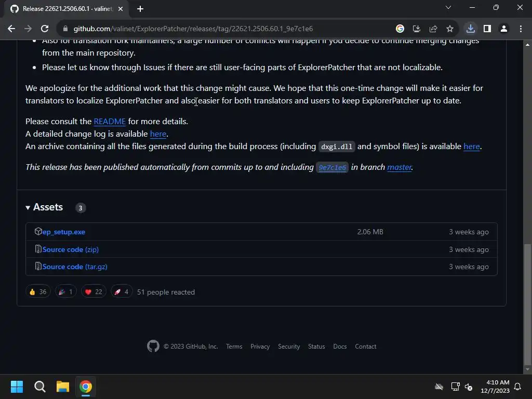Click GitHub logo in footer

[153, 346]
